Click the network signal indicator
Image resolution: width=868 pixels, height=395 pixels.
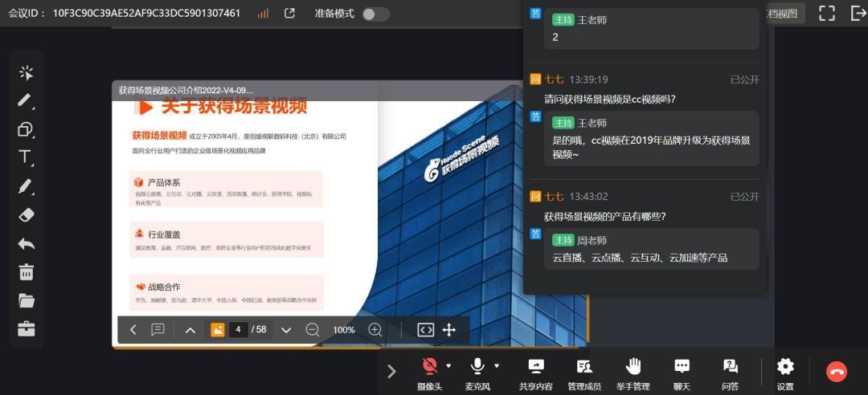click(263, 14)
